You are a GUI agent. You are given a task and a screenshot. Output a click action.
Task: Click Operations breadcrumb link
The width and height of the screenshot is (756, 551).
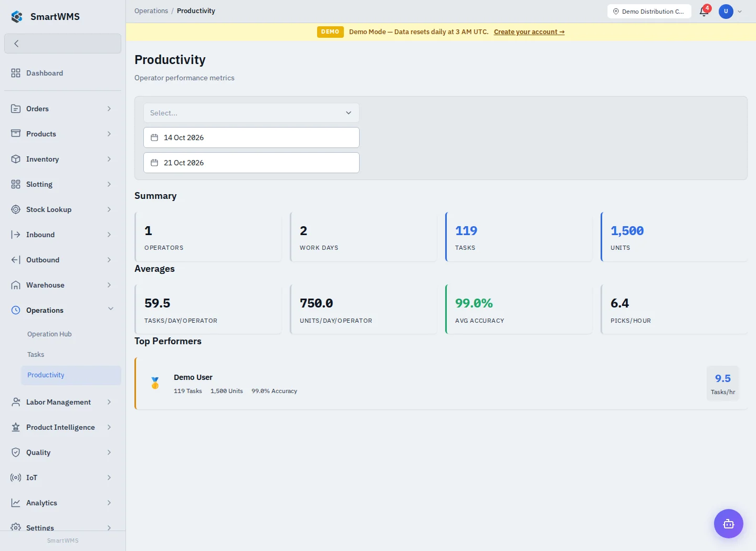151,11
